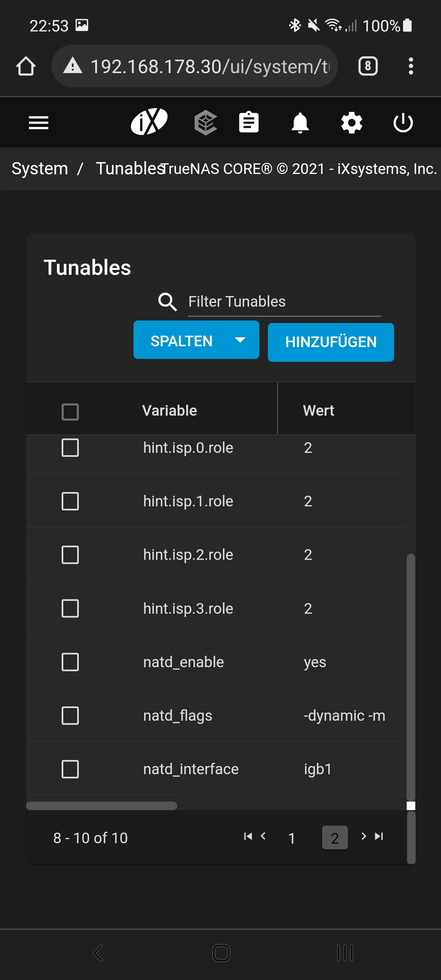Select the natd_enable row checkbox

tap(70, 662)
